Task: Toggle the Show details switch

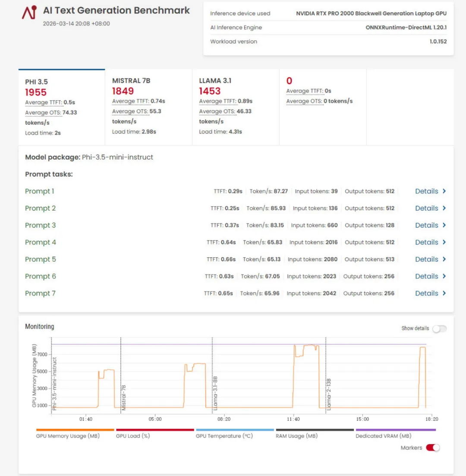Action: pyautogui.click(x=439, y=329)
